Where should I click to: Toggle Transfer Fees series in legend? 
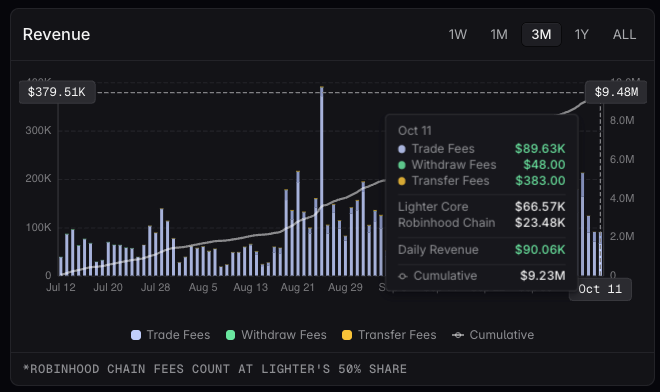[x=389, y=335]
